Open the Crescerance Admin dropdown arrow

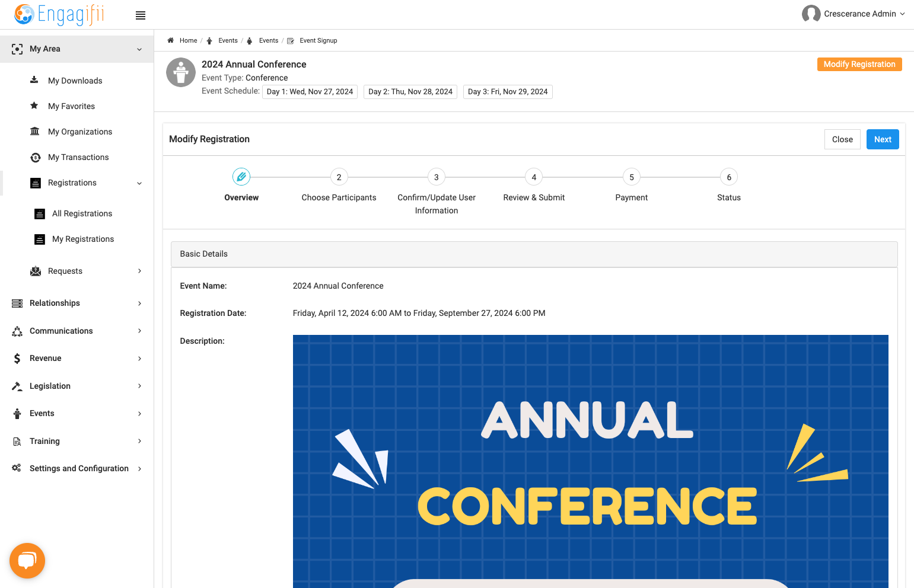[902, 14]
